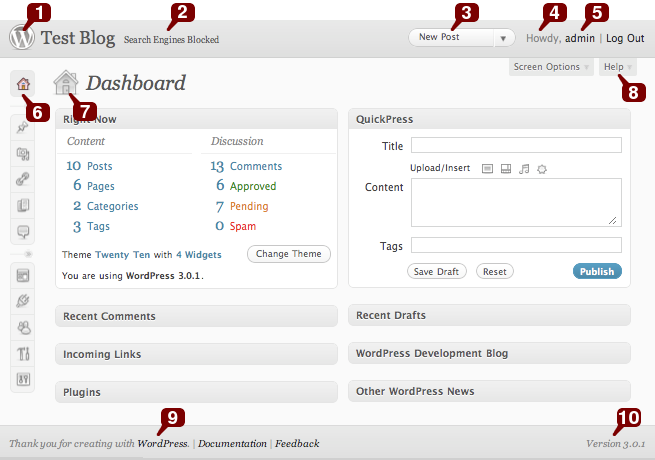Collapse the sidebar menu separator arrow

tap(28, 254)
